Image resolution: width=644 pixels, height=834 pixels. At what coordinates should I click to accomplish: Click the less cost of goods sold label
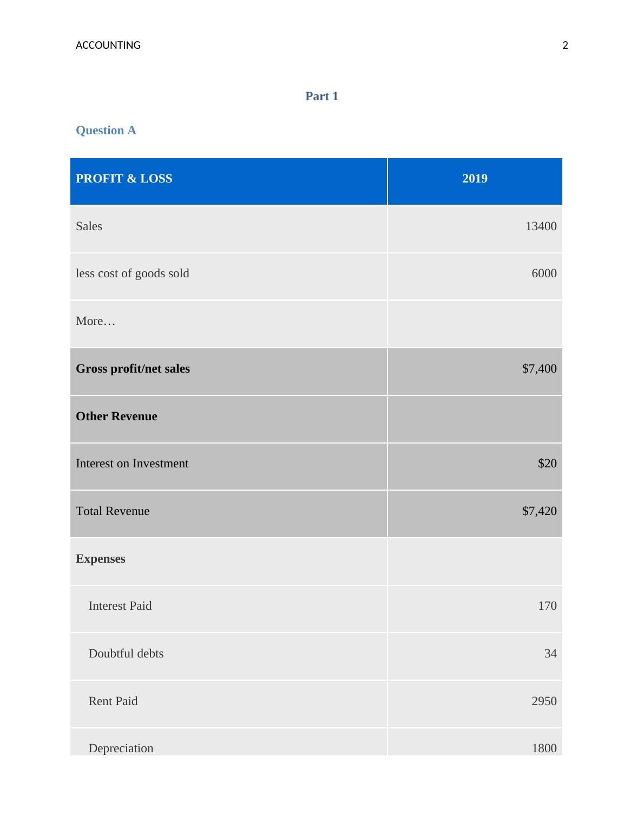click(x=133, y=273)
